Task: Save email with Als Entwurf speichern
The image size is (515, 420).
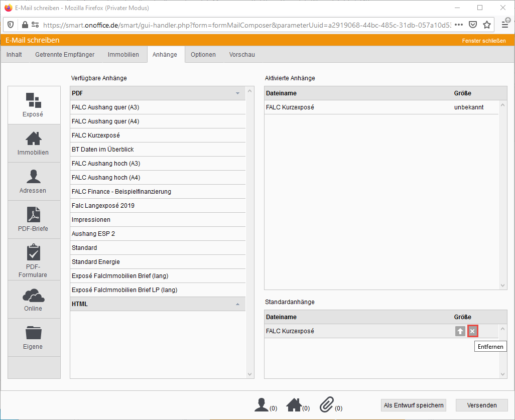Action: 414,405
